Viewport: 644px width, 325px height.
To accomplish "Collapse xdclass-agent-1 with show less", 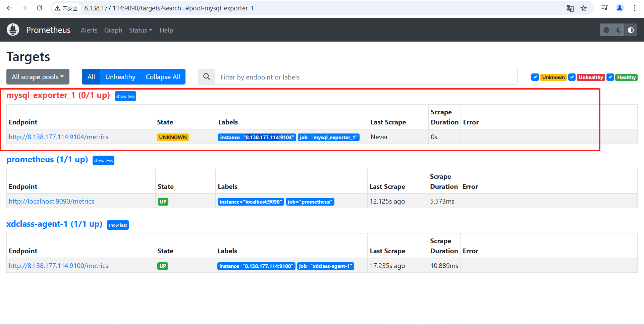I will click(118, 225).
